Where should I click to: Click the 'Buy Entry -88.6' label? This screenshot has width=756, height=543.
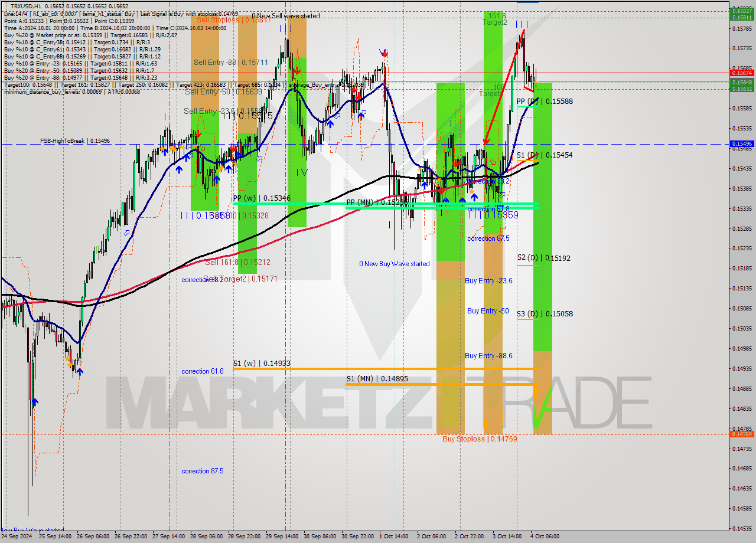coord(488,356)
